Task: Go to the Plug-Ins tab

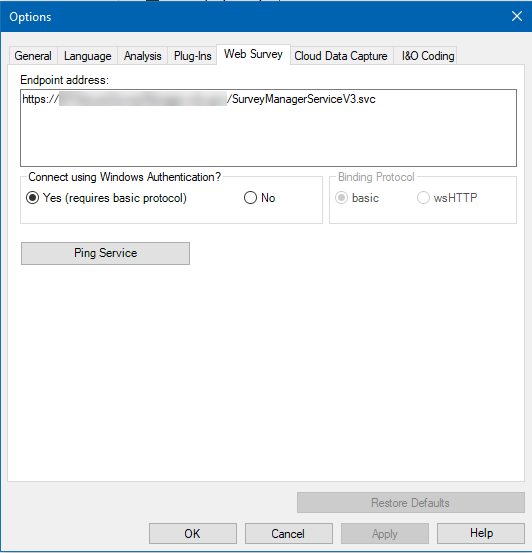Action: 192,56
